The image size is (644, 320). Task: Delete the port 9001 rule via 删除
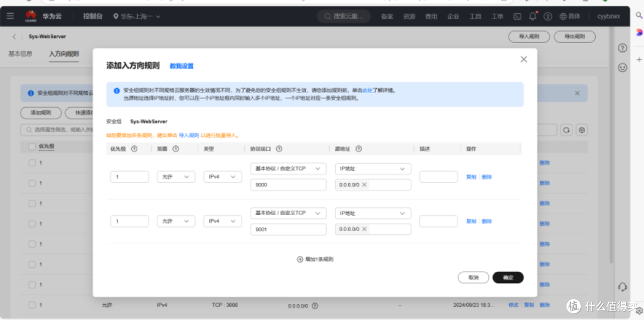click(487, 221)
